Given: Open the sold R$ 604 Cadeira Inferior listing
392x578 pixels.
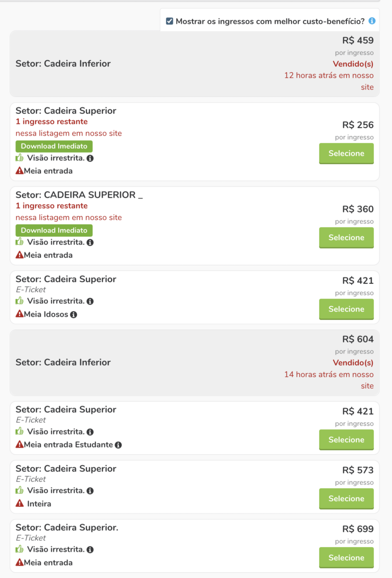Looking at the screenshot, I should pyautogui.click(x=195, y=362).
